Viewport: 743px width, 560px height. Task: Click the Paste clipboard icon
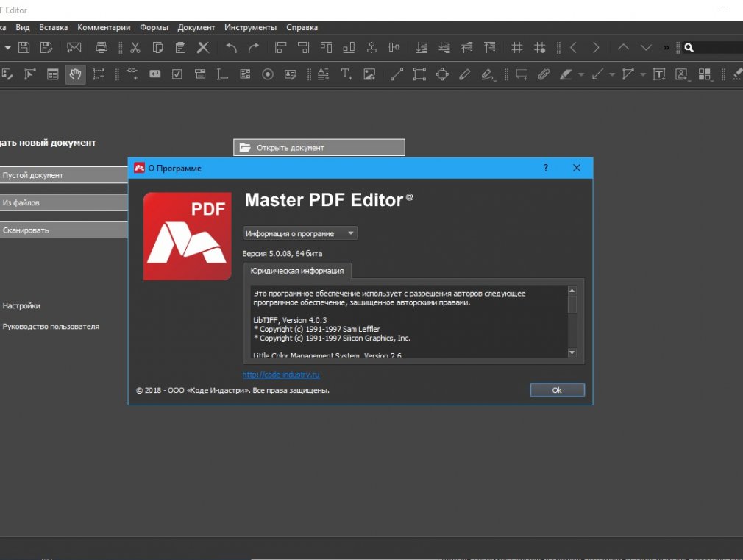click(x=180, y=47)
